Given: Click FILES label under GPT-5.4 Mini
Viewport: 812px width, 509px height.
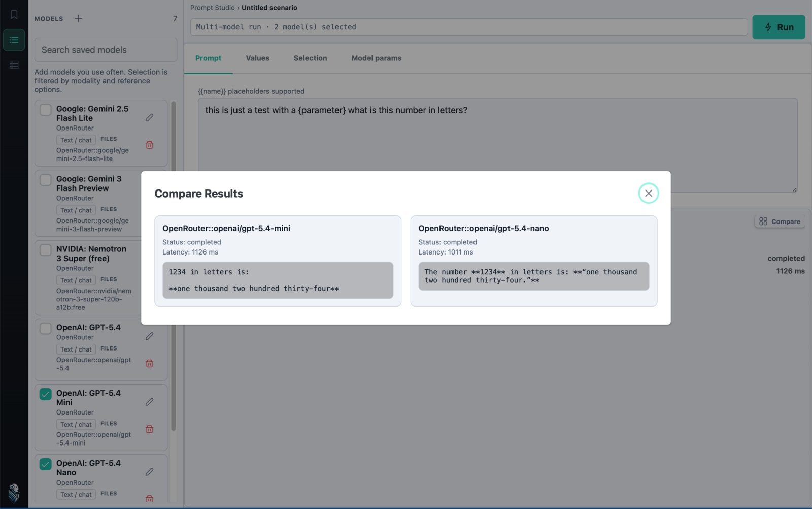Looking at the screenshot, I should (109, 423).
